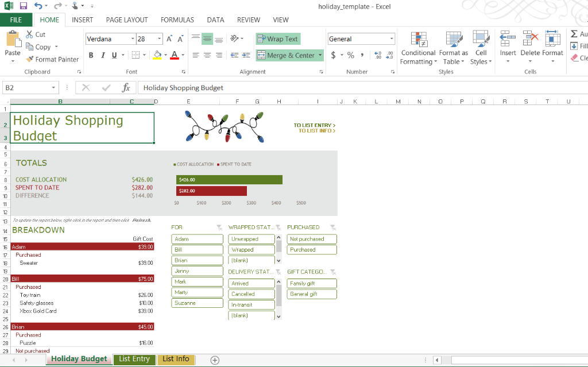Select the Wrapped slicer button
The image size is (588, 367).
pos(252,249)
